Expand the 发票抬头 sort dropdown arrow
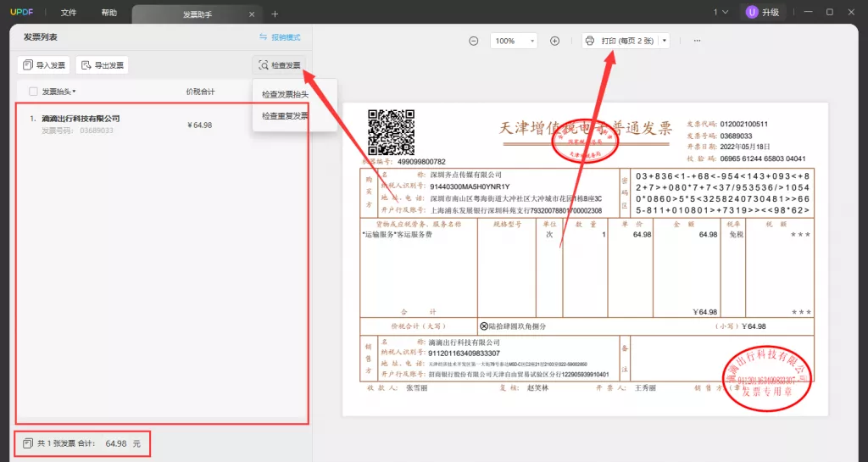Screen dimensions: 868x462 pyautogui.click(x=75, y=92)
